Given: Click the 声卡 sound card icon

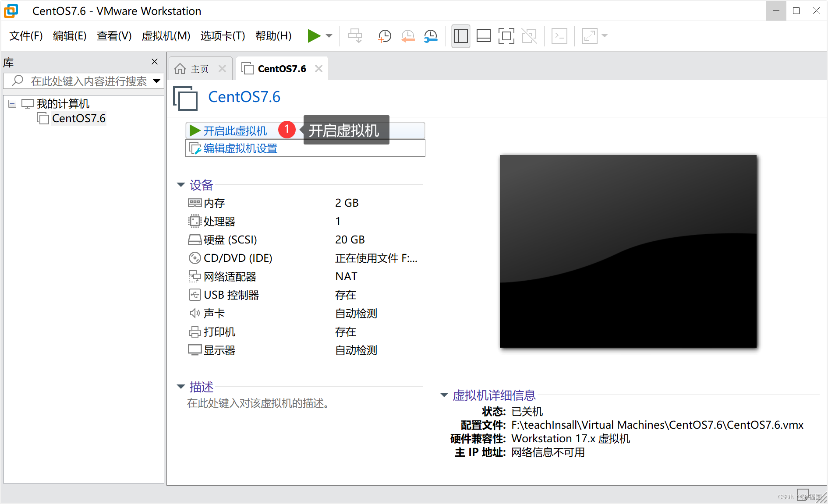Looking at the screenshot, I should click(x=195, y=313).
